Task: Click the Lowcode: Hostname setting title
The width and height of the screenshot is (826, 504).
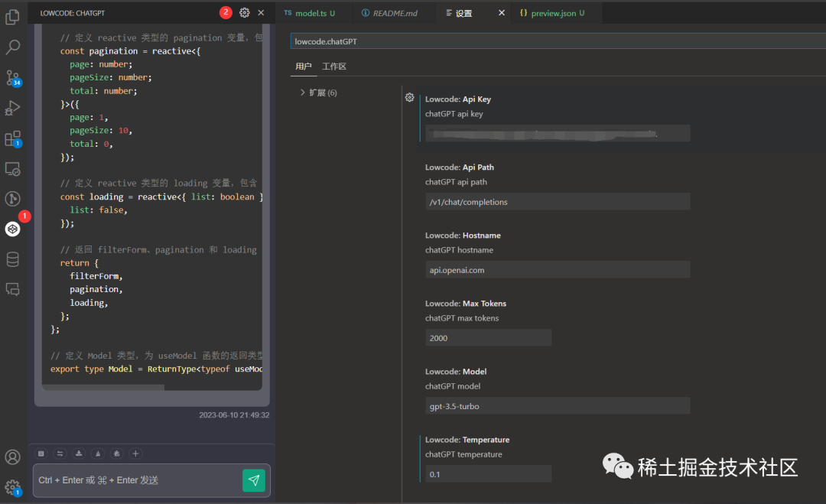Action: 463,235
